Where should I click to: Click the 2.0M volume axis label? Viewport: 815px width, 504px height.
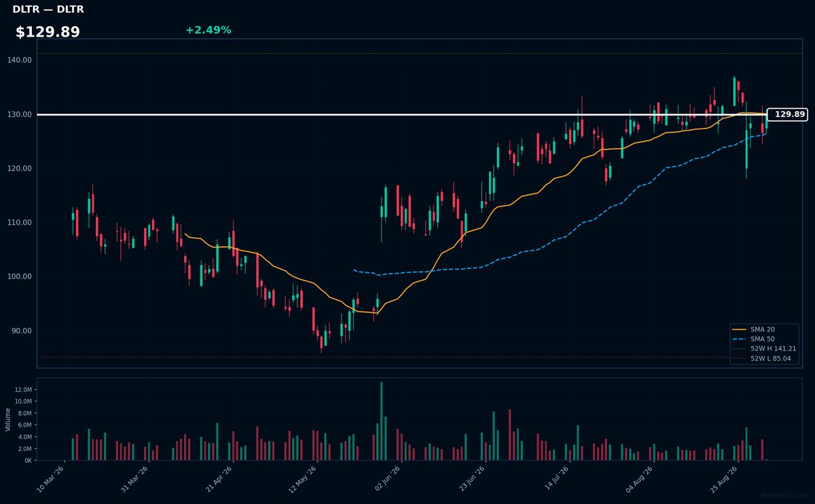tap(24, 448)
